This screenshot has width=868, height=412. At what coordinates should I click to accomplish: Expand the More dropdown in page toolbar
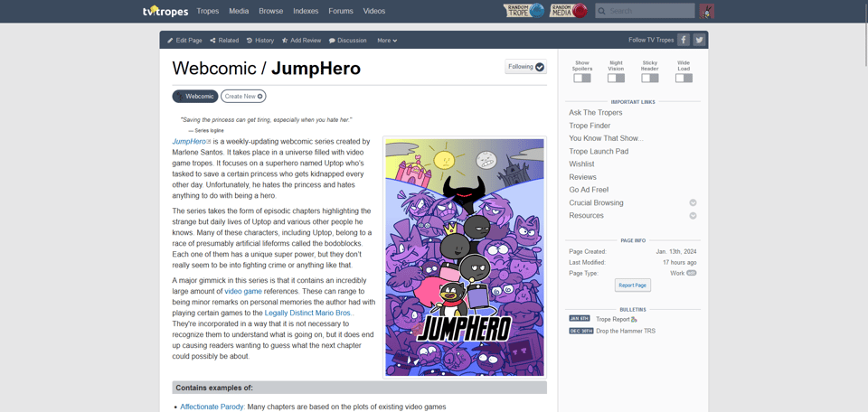coord(387,41)
